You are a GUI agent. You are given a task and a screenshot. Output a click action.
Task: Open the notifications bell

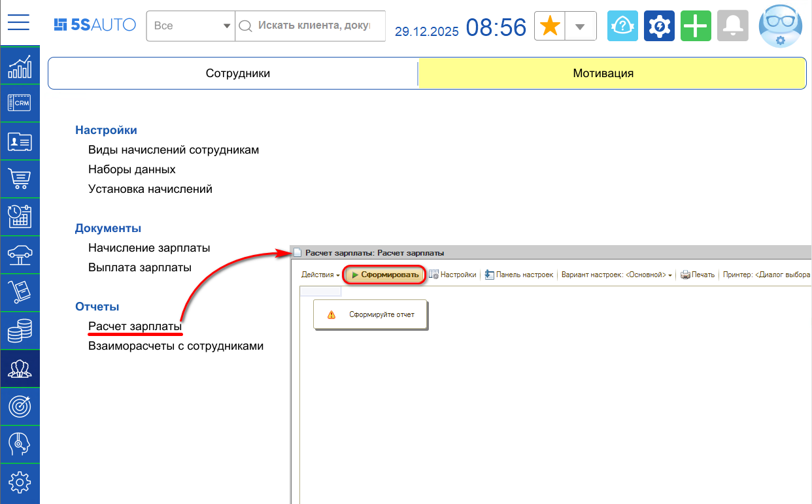click(732, 26)
